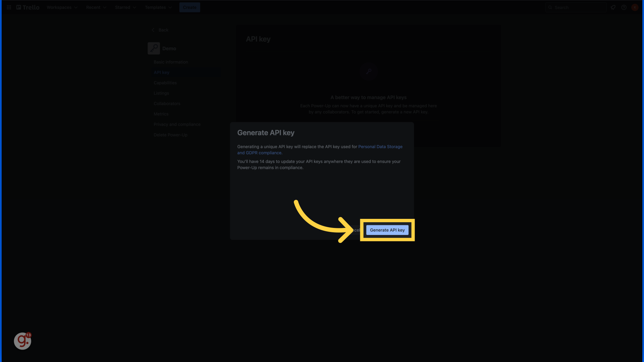
Task: Open Privacy and compliance settings
Action: click(177, 124)
